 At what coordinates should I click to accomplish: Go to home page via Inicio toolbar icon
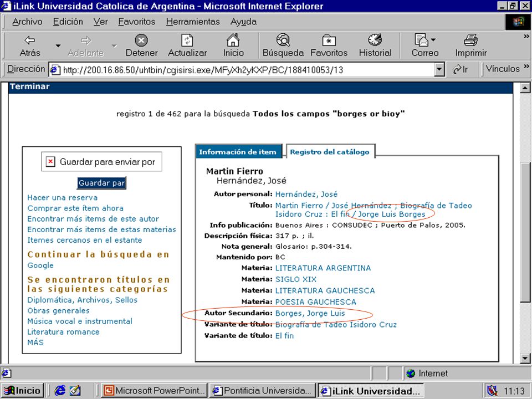[233, 45]
